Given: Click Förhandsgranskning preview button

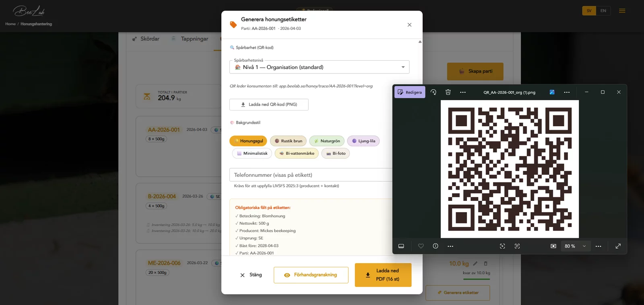Looking at the screenshot, I should click(311, 275).
